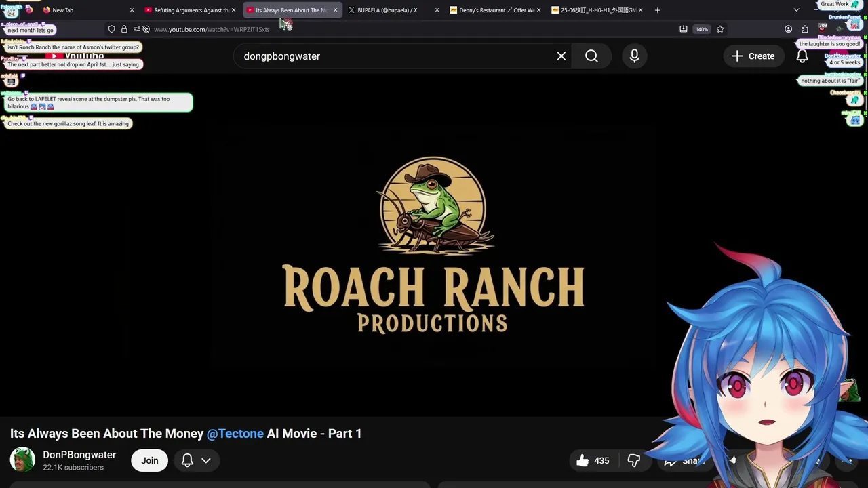This screenshot has width=868, height=488.
Task: Click the Join channel button
Action: coord(149,461)
